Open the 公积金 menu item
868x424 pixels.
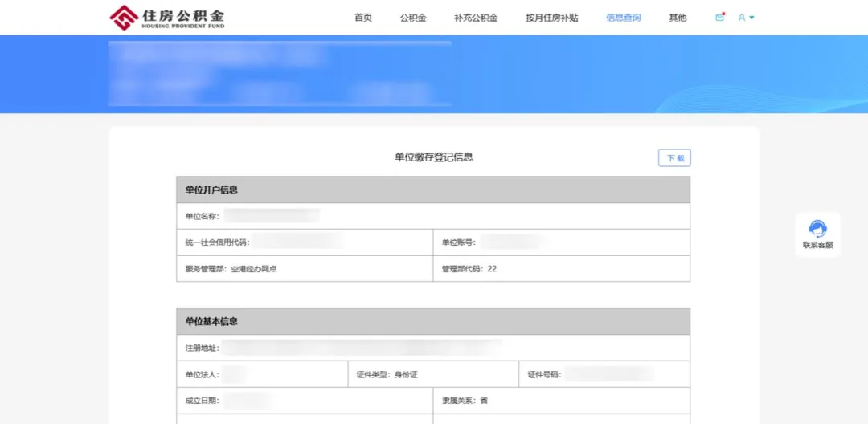pyautogui.click(x=413, y=18)
